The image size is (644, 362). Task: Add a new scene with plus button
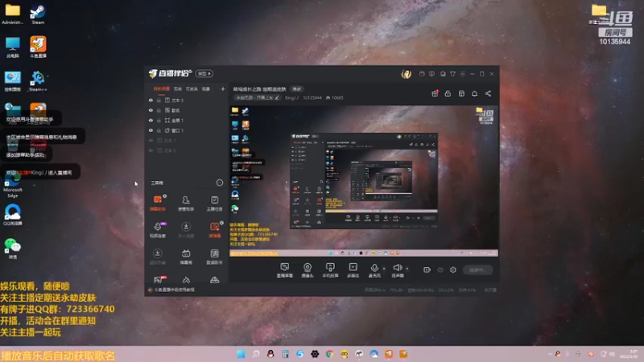[223, 89]
